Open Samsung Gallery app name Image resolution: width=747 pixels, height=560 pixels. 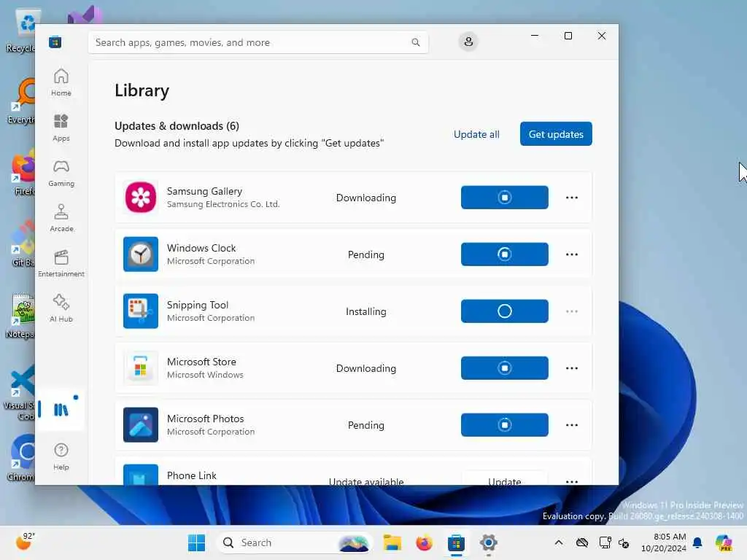coord(204,191)
